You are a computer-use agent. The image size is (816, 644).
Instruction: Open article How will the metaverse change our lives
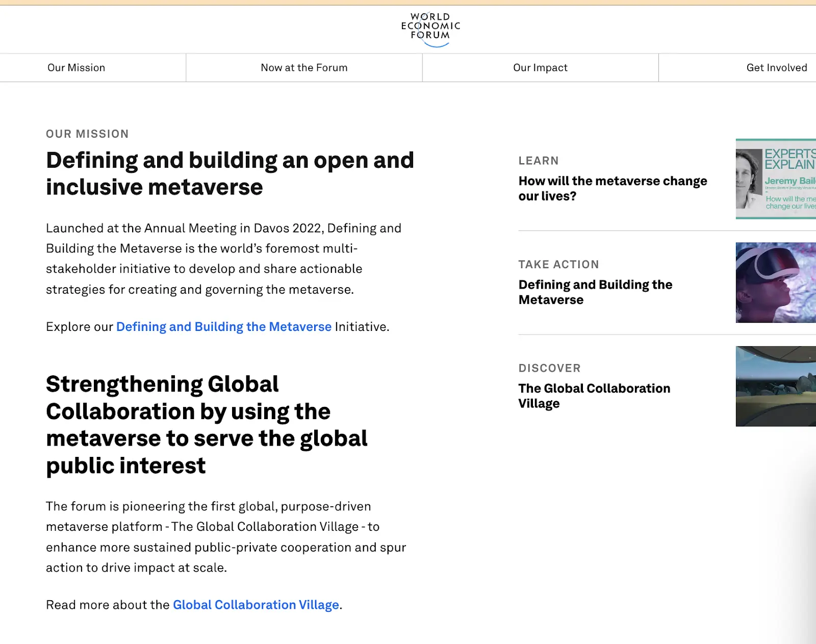point(613,189)
